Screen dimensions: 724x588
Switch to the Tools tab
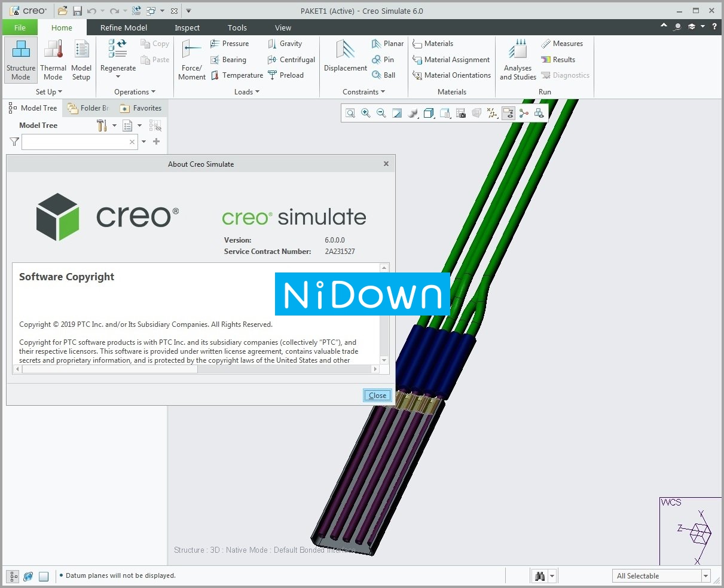coord(237,27)
